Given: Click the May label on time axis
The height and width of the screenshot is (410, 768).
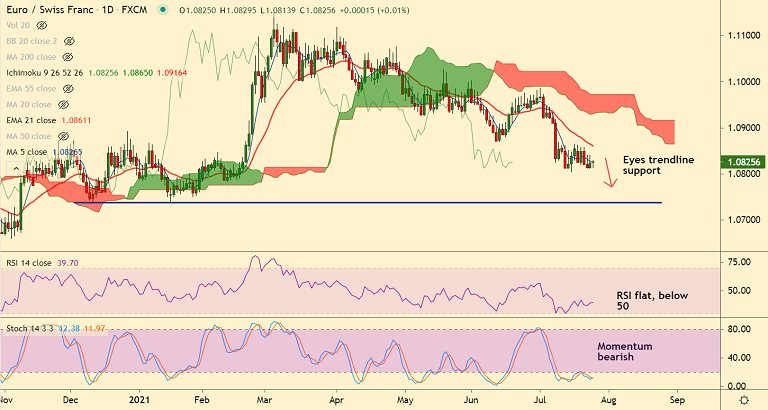Looking at the screenshot, I should pos(405,400).
